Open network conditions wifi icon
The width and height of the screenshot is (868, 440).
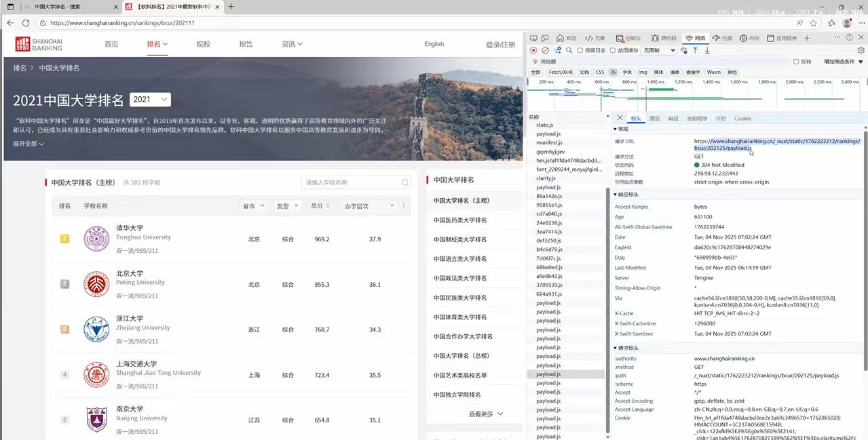[x=683, y=50]
